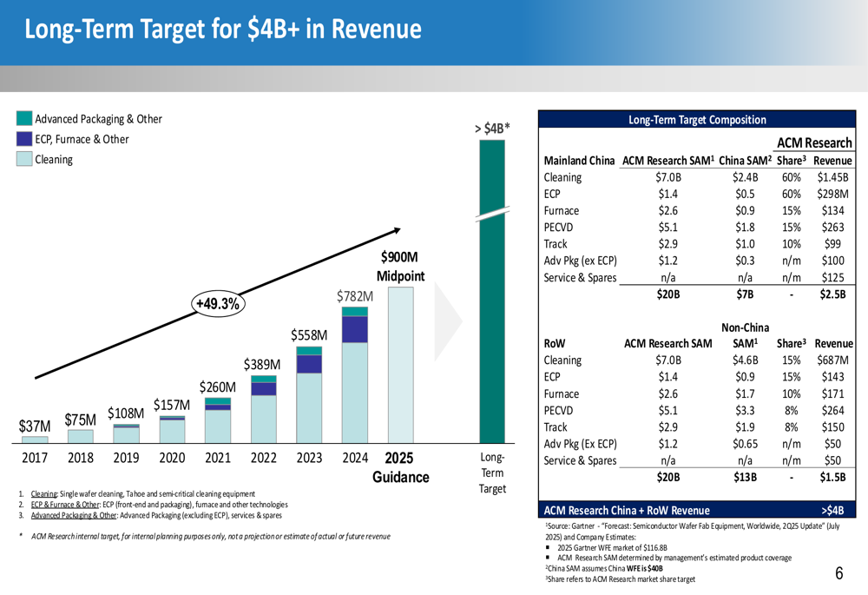Select the '$900M Midpoint' label

coord(400,267)
